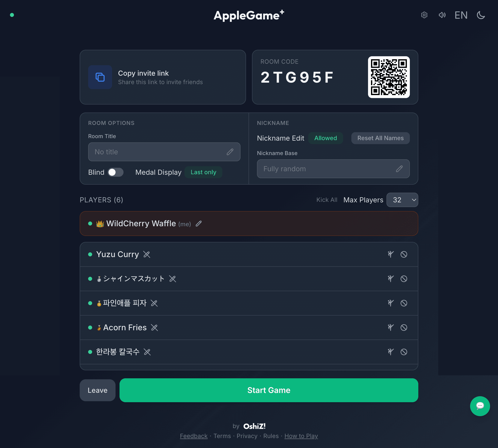Select the Yuzu Curry player name
Viewport: 498px width, 448px height.
(118, 254)
